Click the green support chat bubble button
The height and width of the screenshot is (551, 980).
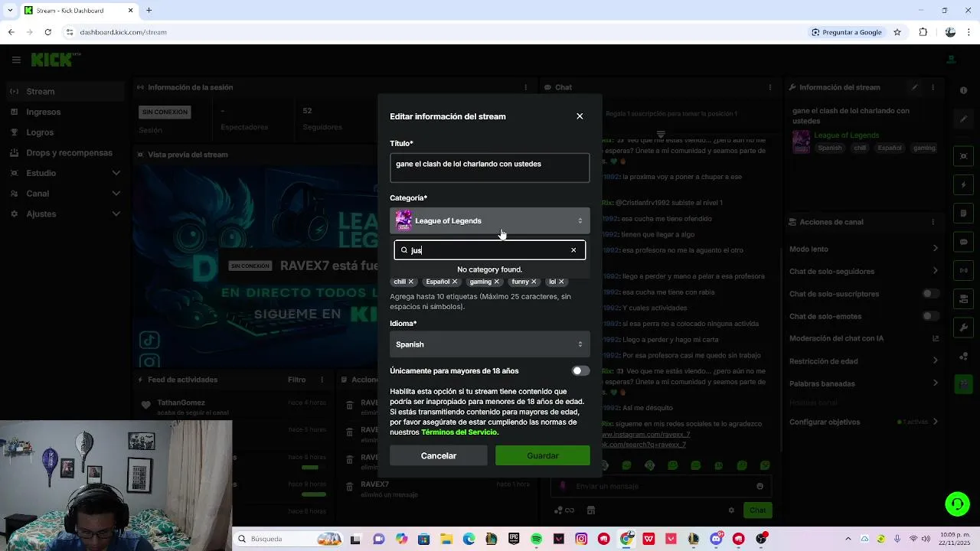pos(957,504)
